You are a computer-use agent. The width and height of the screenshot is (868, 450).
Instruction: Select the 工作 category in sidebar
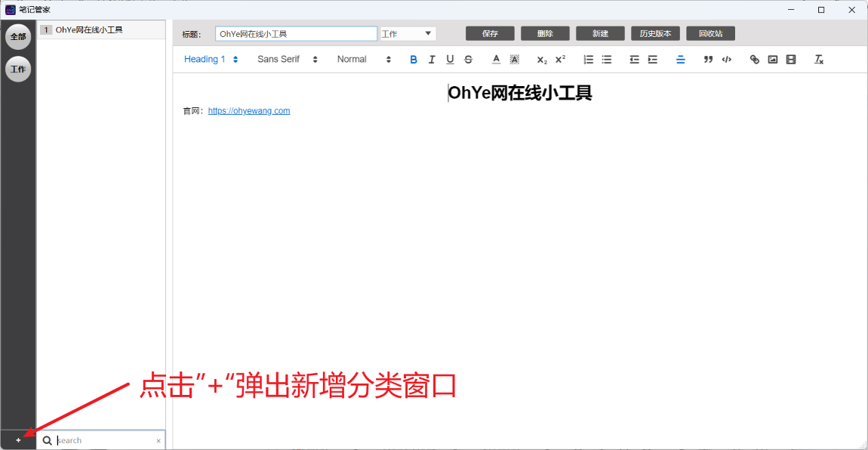(x=18, y=69)
